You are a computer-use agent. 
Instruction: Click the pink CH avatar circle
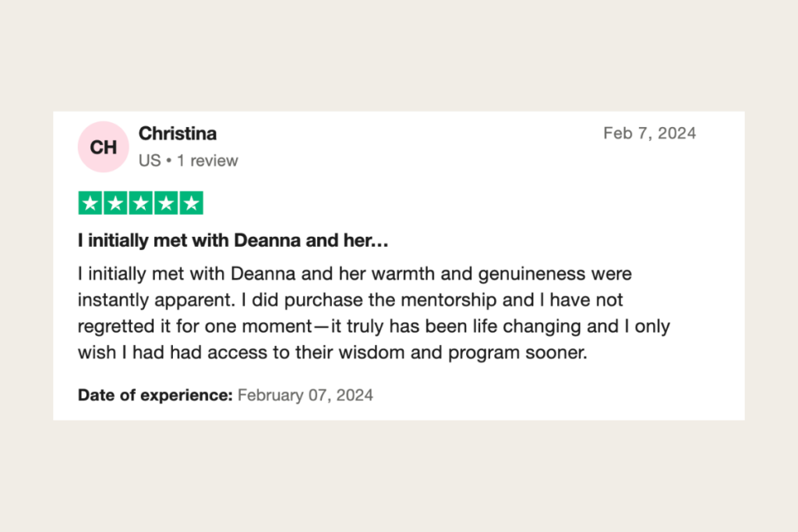pos(104,147)
